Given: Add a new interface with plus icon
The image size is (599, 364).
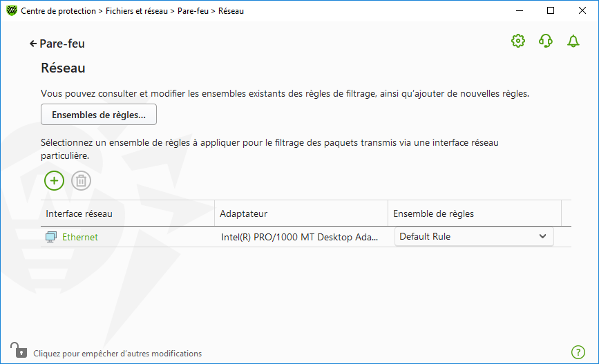Looking at the screenshot, I should click(x=54, y=181).
